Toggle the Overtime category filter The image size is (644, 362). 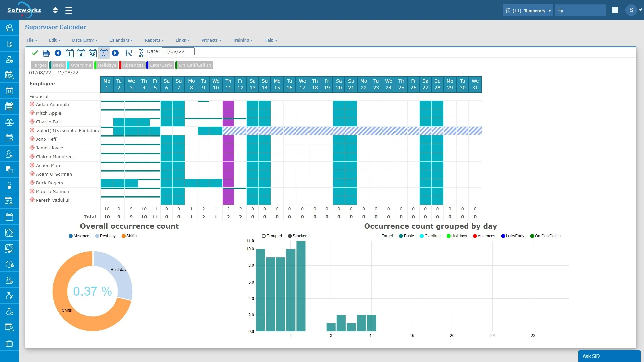point(81,65)
